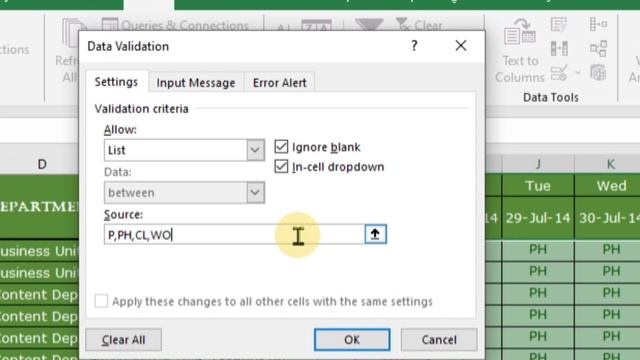Open the Input Message tab
The width and height of the screenshot is (640, 360).
(196, 83)
